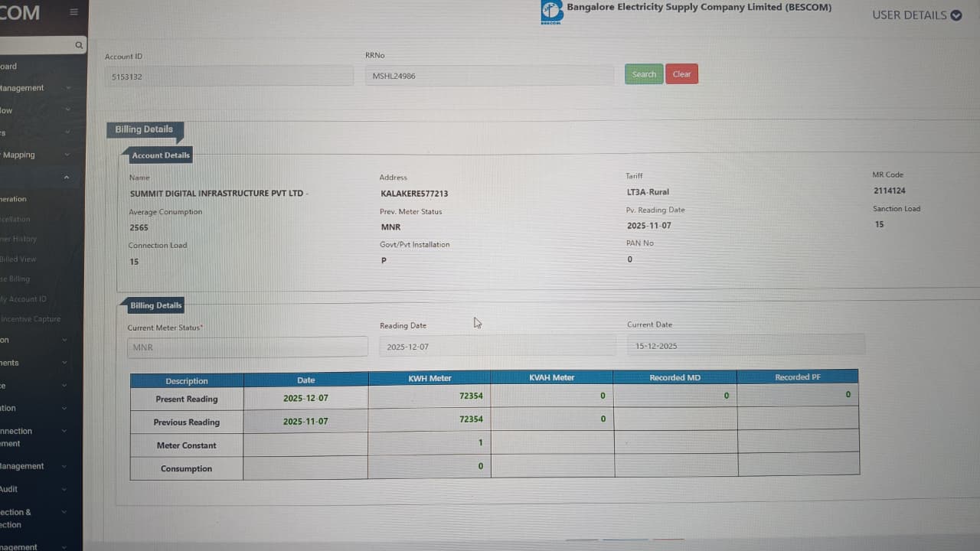The width and height of the screenshot is (980, 551).
Task: Click the Govt/Pvt Installation value P
Action: 384,261
